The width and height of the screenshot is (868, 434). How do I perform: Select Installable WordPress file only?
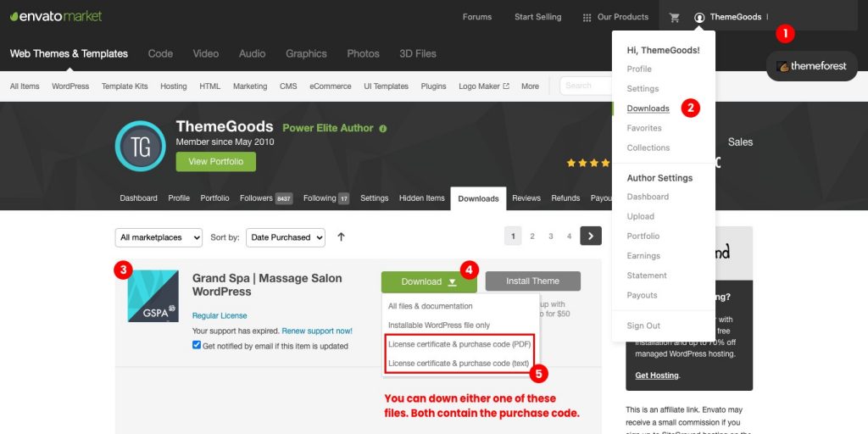pos(439,325)
